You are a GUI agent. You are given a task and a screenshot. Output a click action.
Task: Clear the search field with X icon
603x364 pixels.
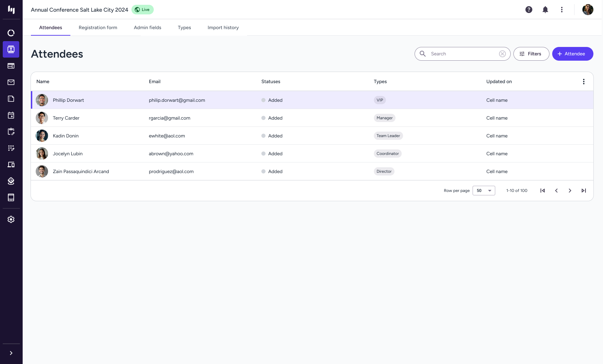click(x=502, y=54)
